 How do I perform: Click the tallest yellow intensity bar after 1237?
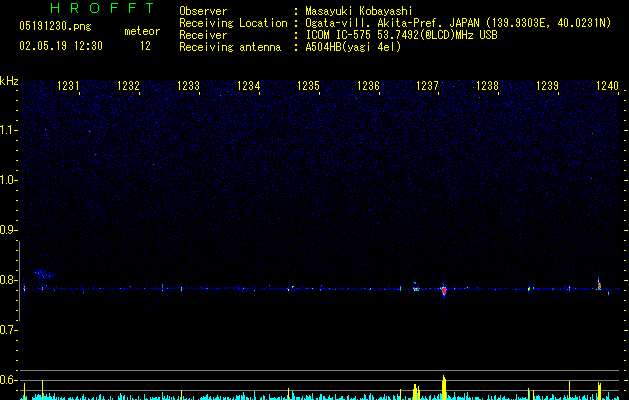click(x=444, y=387)
